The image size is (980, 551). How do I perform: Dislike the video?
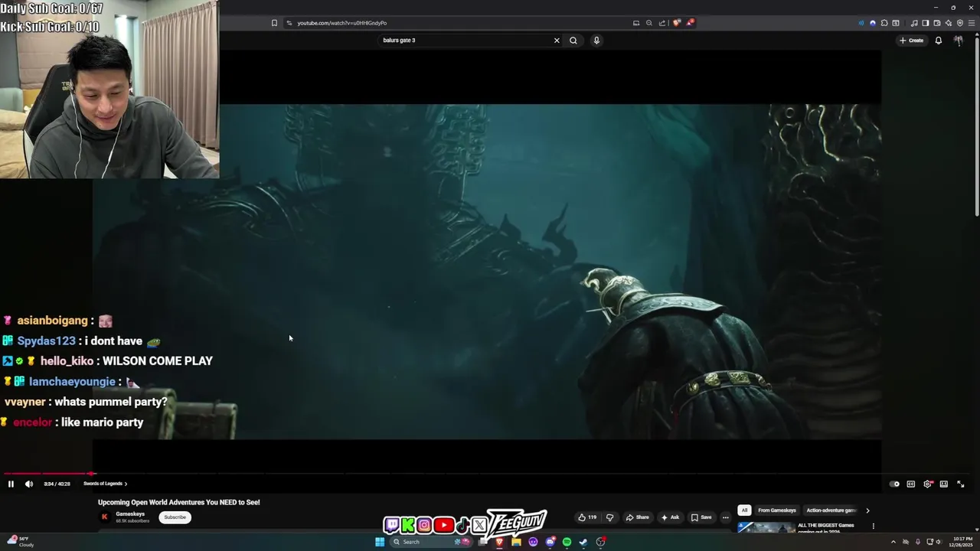click(x=609, y=517)
